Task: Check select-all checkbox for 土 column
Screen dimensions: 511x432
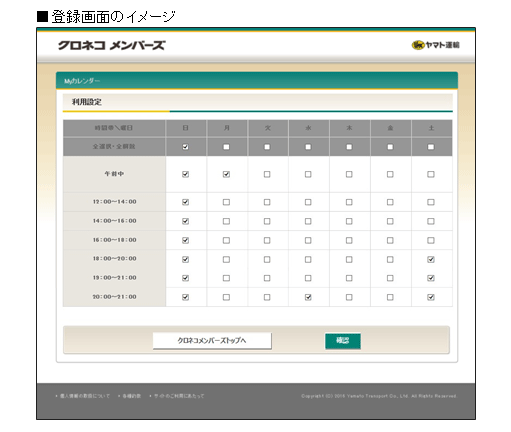Action: [431, 147]
